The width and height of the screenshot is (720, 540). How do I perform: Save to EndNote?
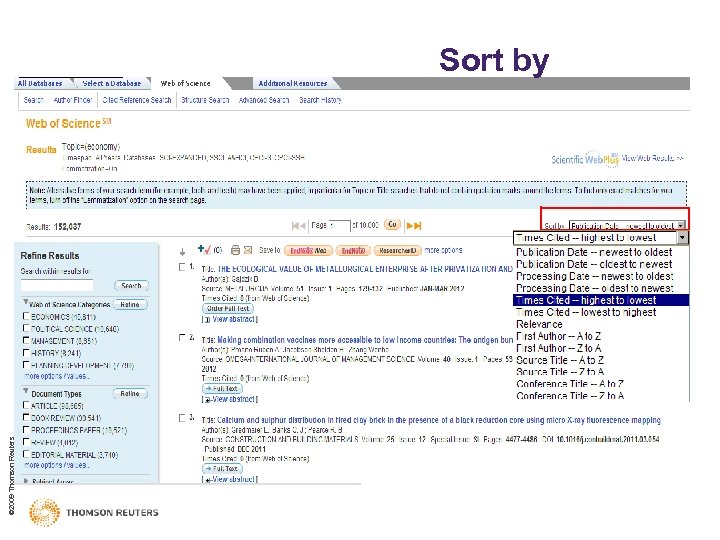point(353,251)
